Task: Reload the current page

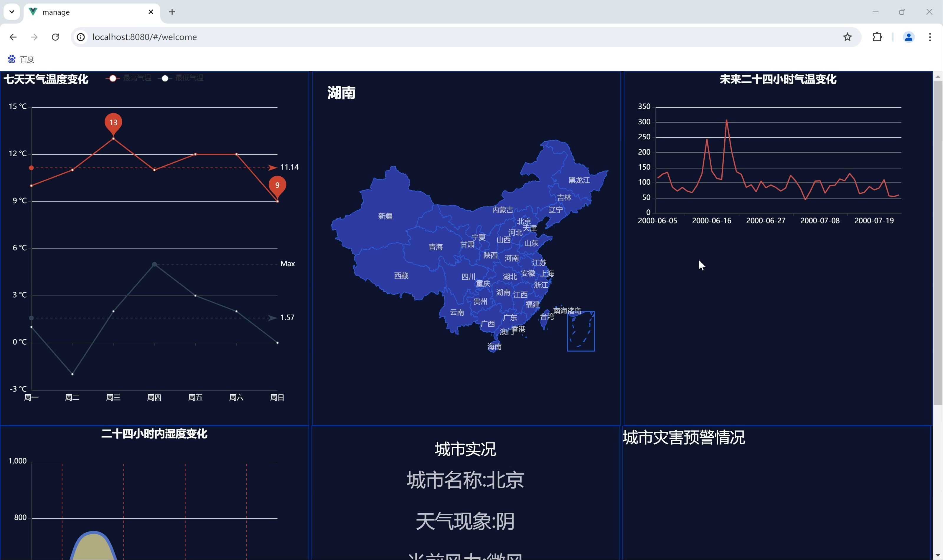Action: point(55,37)
